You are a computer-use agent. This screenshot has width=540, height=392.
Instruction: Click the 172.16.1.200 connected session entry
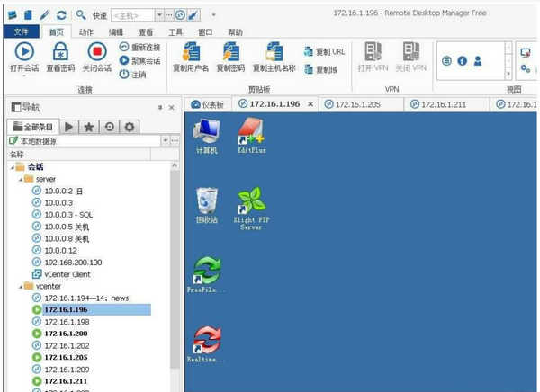(60, 334)
